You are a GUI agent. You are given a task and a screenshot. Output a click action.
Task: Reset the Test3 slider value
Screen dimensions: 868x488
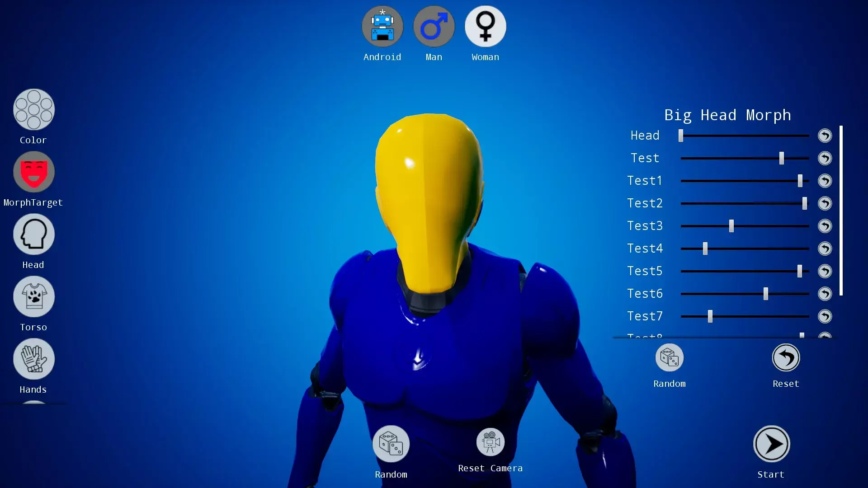(x=825, y=226)
